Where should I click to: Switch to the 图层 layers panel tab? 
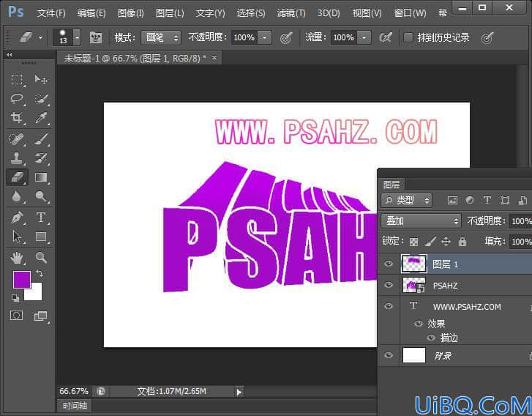click(x=391, y=185)
